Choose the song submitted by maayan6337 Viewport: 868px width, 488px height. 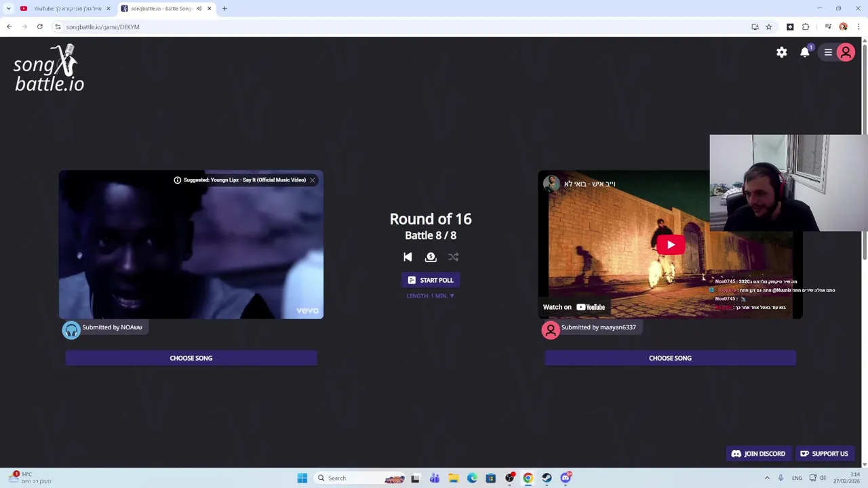(670, 358)
